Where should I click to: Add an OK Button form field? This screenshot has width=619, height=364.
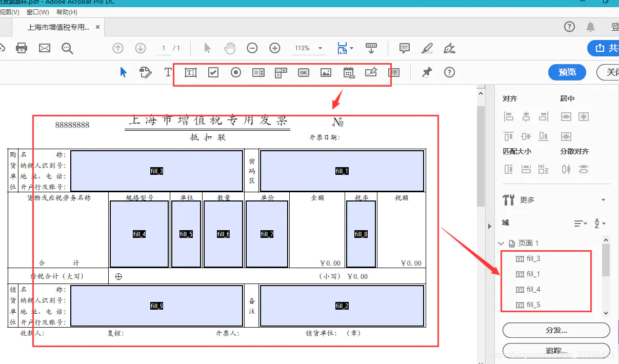(304, 72)
